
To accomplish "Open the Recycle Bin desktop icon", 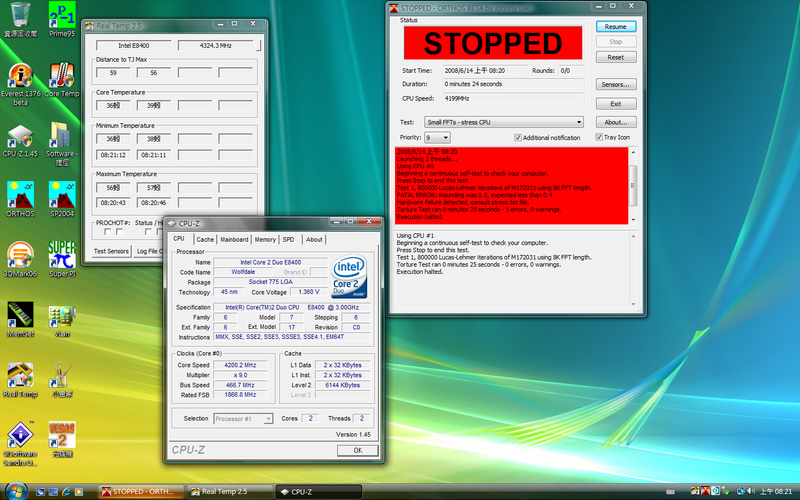I will pos(20,19).
